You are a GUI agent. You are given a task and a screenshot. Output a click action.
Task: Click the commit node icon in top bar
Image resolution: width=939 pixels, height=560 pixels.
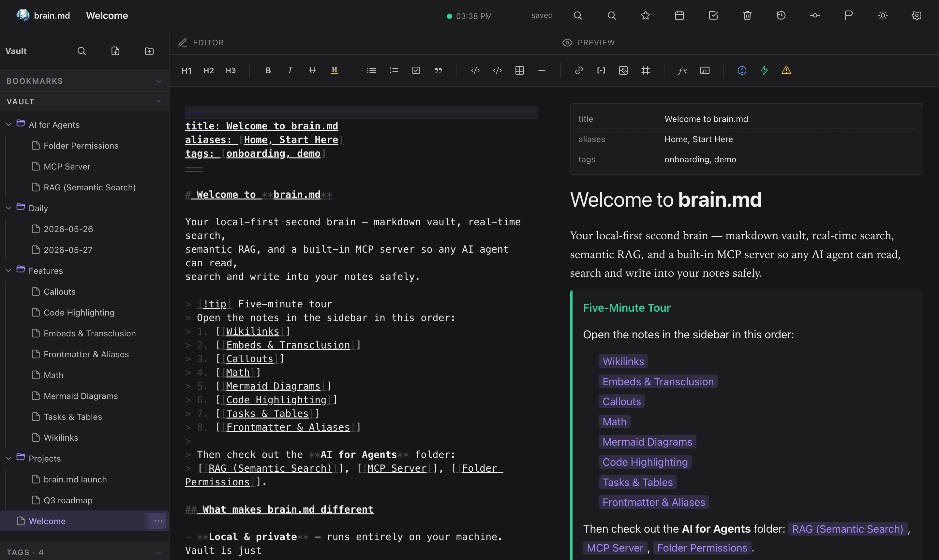click(x=815, y=15)
